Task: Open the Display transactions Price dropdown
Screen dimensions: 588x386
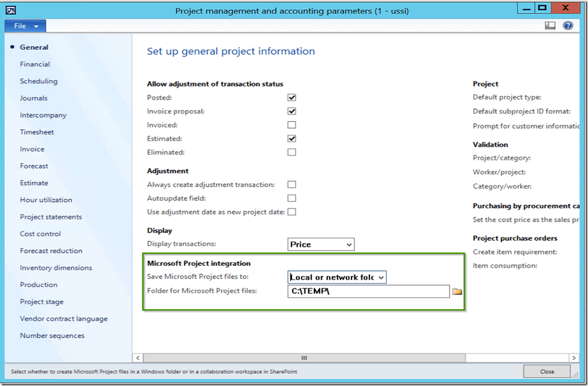Action: pos(321,245)
